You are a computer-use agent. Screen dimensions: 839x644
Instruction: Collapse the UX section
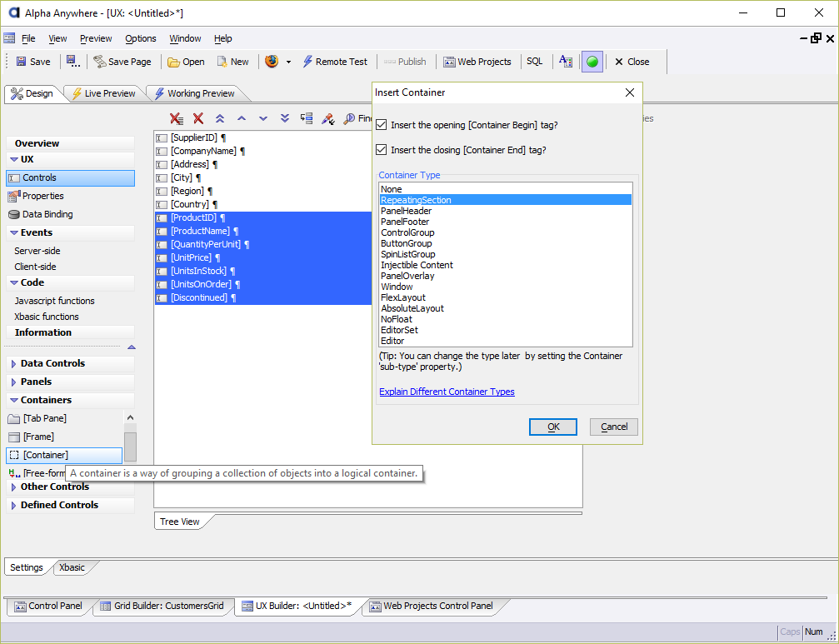point(14,159)
